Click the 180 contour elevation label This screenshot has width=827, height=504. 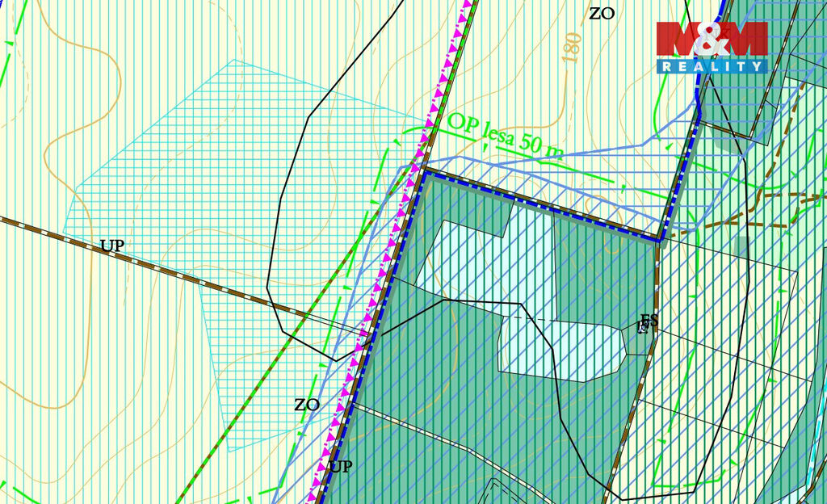pos(571,48)
